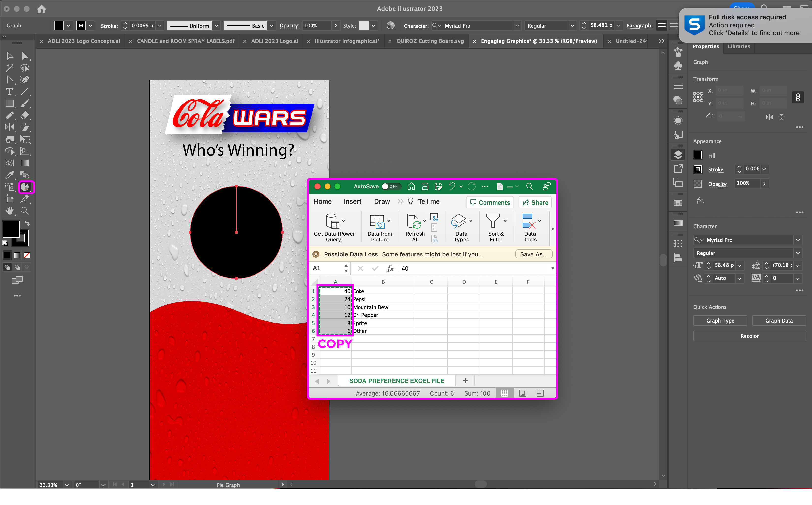Click Excel undo arrow icon
The height and width of the screenshot is (505, 812).
tap(452, 186)
